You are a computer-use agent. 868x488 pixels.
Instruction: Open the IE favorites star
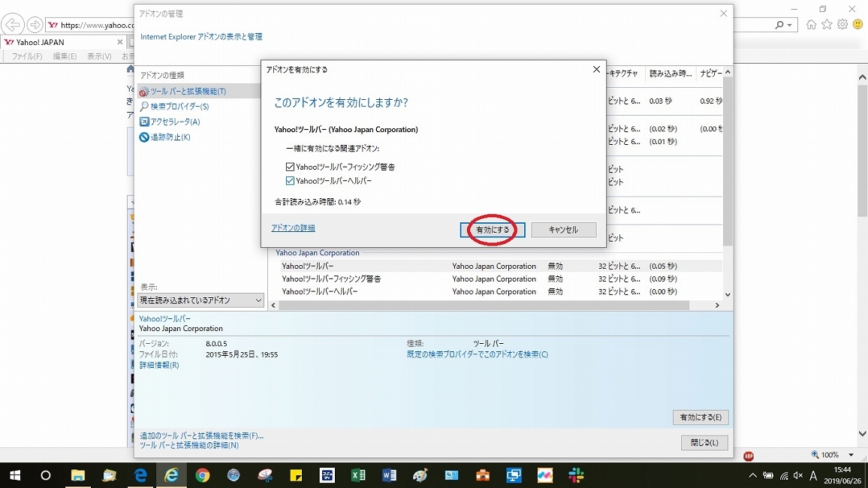pos(827,24)
